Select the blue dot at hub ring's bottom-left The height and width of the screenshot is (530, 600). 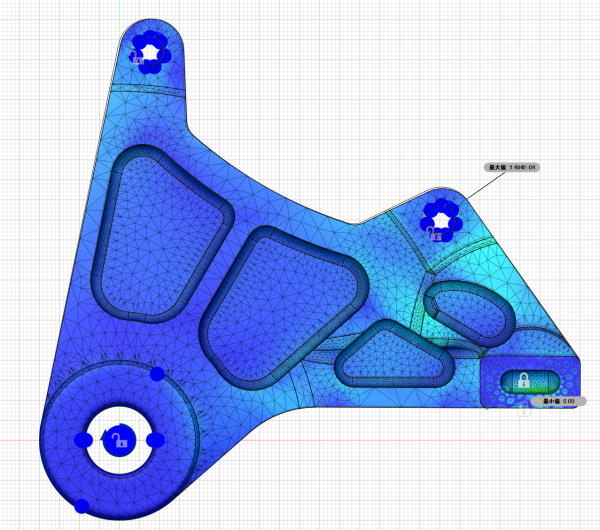coord(82,506)
